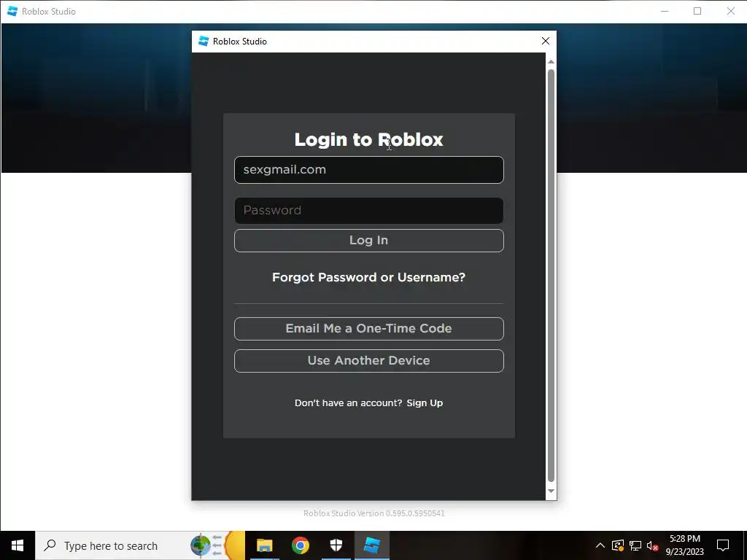This screenshot has width=747, height=560.
Task: Open Windows Security shield taskbar icon
Action: point(336,545)
